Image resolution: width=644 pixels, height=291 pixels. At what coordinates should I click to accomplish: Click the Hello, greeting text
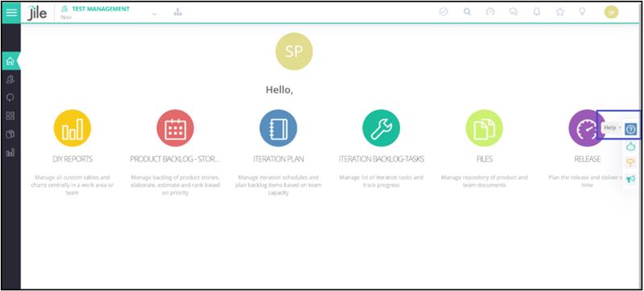pos(279,90)
